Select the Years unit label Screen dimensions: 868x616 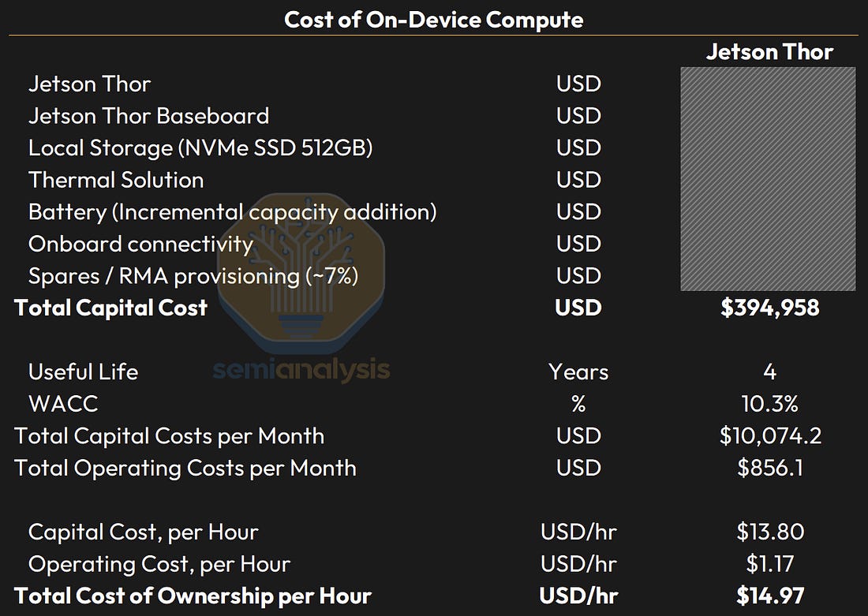pos(578,371)
